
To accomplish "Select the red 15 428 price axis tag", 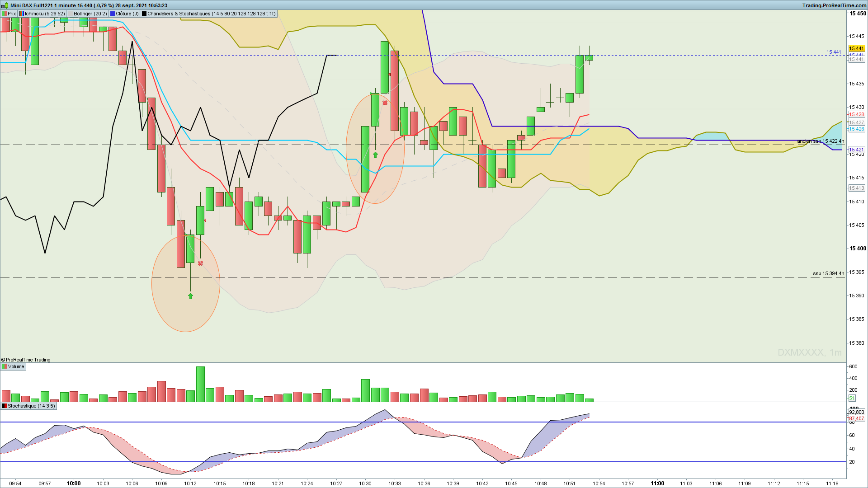I will [x=856, y=114].
